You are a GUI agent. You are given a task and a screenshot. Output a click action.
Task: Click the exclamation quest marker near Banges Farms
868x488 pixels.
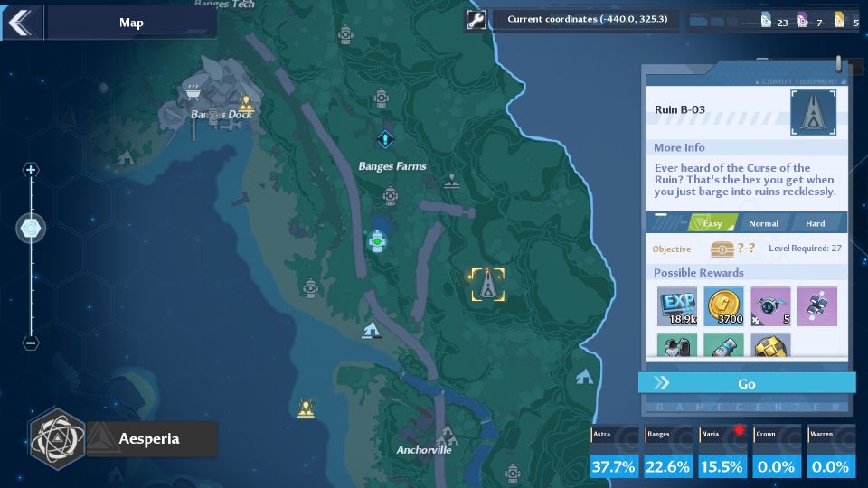[x=385, y=139]
